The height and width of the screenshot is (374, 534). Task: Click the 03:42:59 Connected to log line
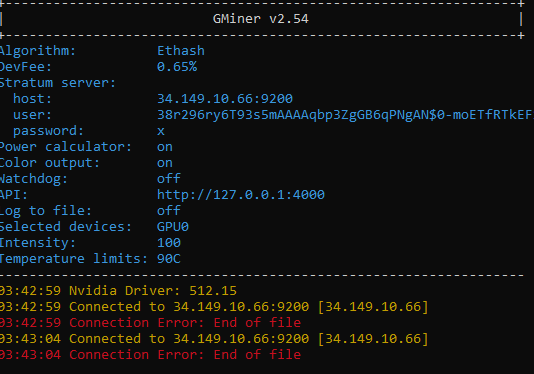pos(214,307)
